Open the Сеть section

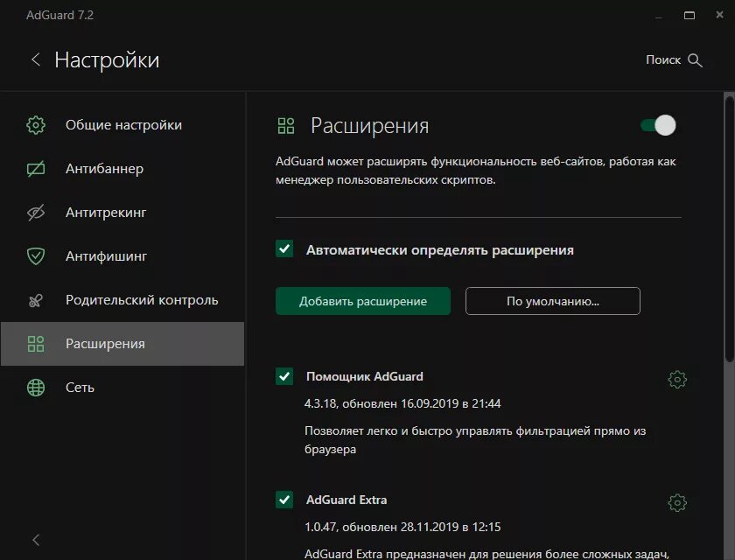click(122, 388)
